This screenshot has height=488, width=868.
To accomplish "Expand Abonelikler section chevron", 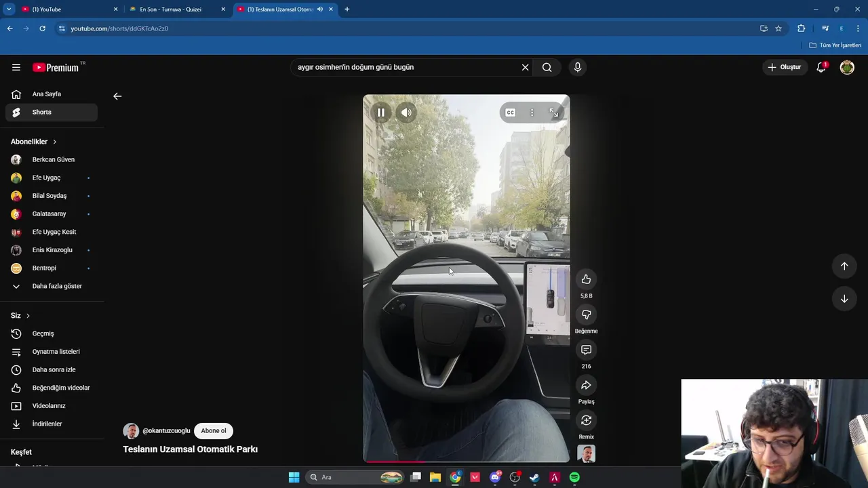I will pyautogui.click(x=54, y=142).
